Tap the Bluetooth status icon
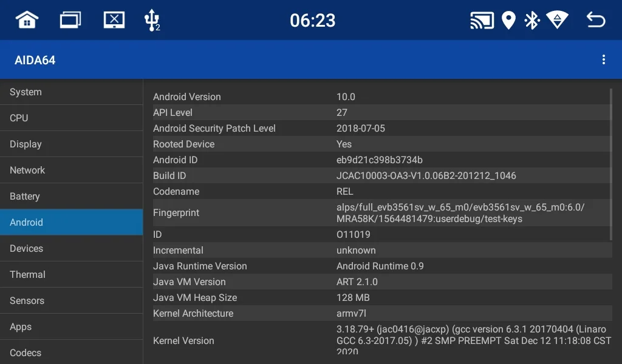Image resolution: width=622 pixels, height=364 pixels. (x=531, y=20)
